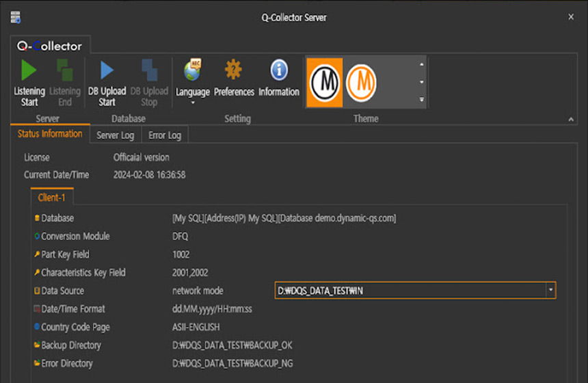The image size is (588, 383).
Task: Click the Officaial version license text
Action: (142, 157)
